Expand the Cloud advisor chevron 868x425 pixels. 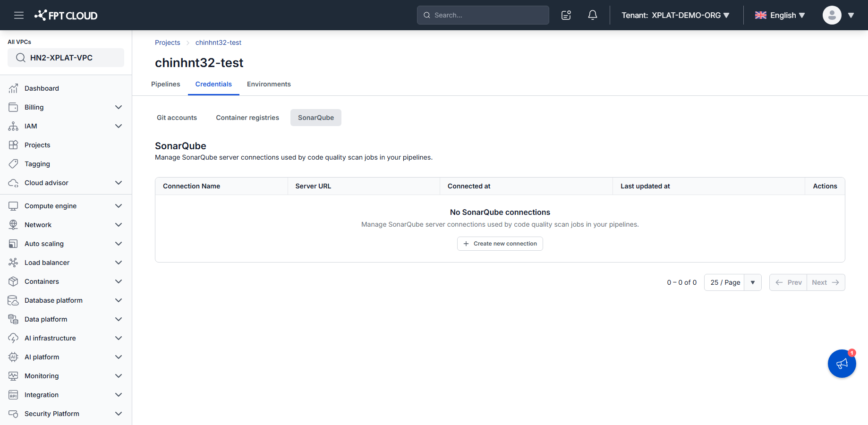(x=119, y=183)
